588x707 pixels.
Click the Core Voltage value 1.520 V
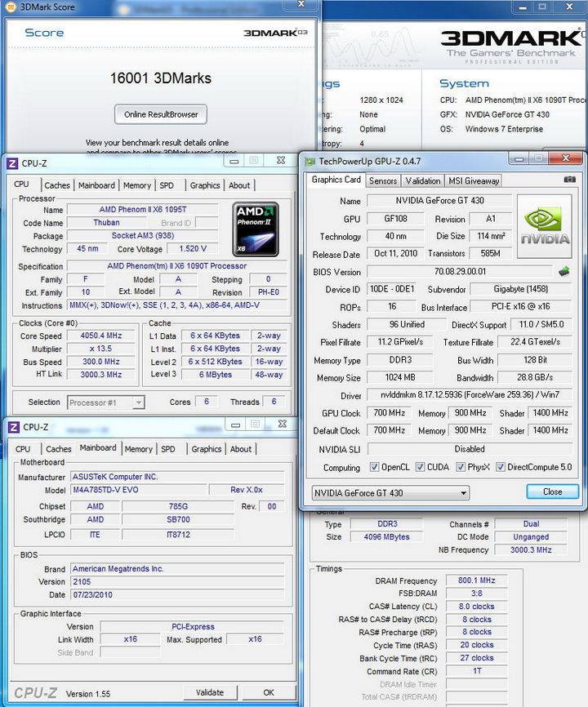pos(193,248)
